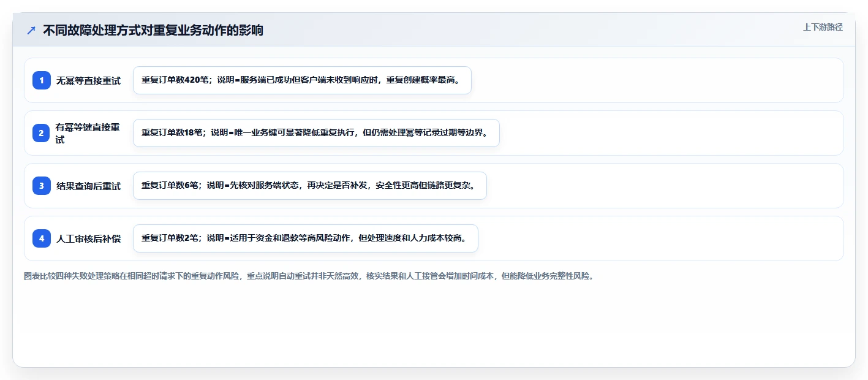Select the '人工审核后补偿' label
Screen dimensions: 868x380
click(88, 238)
